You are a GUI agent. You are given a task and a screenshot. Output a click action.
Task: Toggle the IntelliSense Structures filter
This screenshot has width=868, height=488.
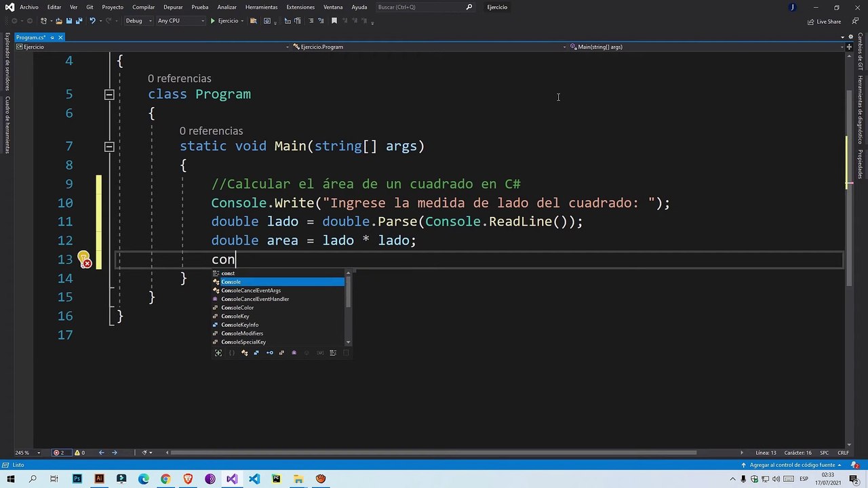(256, 352)
